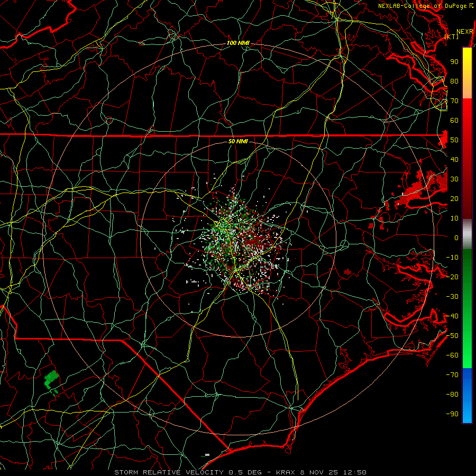The image size is (476, 476).
Task: Click the NEXLAB-College of DuPage credit text
Action: click(x=425, y=6)
